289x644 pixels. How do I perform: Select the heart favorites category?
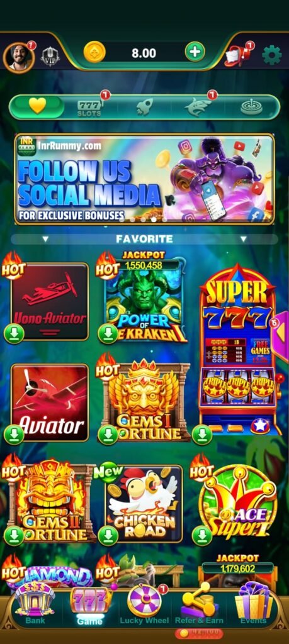click(37, 107)
